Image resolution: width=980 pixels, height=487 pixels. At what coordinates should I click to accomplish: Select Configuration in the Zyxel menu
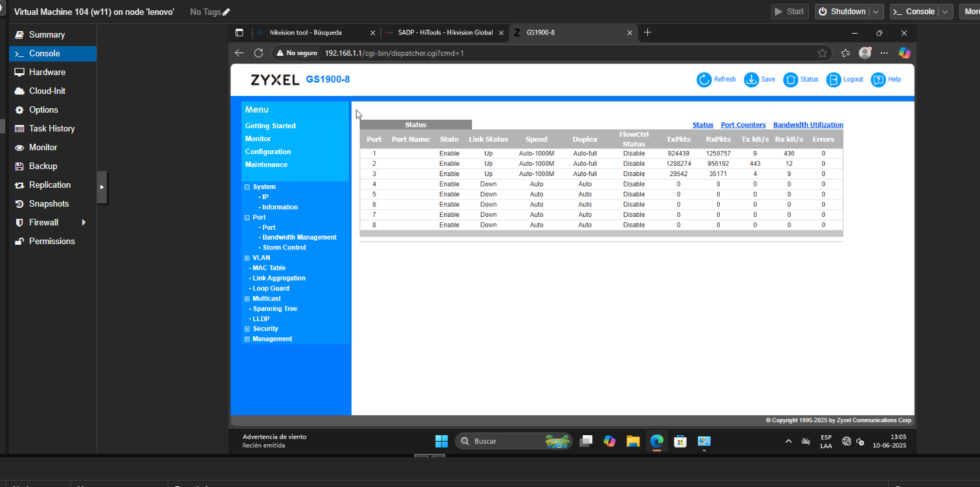coord(268,152)
